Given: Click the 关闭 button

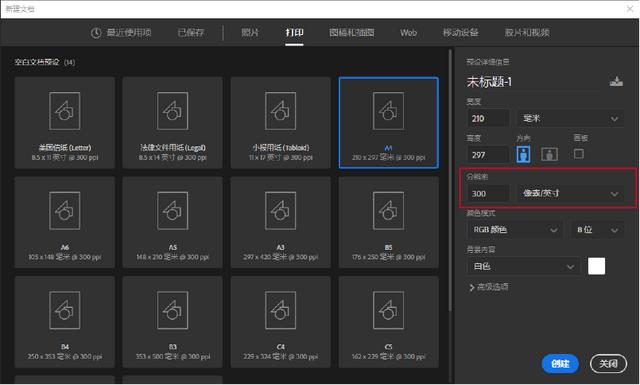Looking at the screenshot, I should tap(608, 364).
